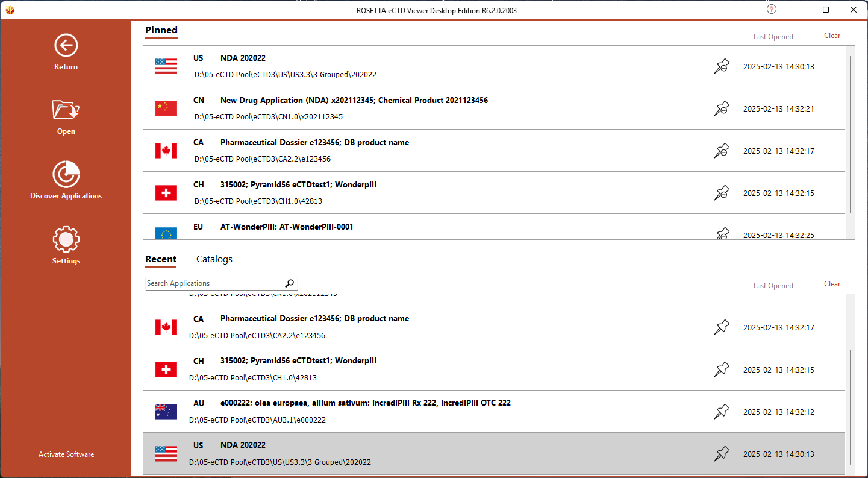Unpin the pinned CA Pharmaceutical Dossier entry

point(722,151)
